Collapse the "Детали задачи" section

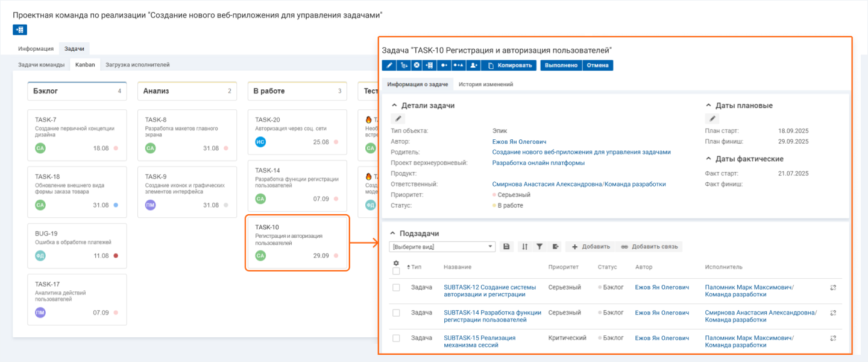tap(394, 106)
